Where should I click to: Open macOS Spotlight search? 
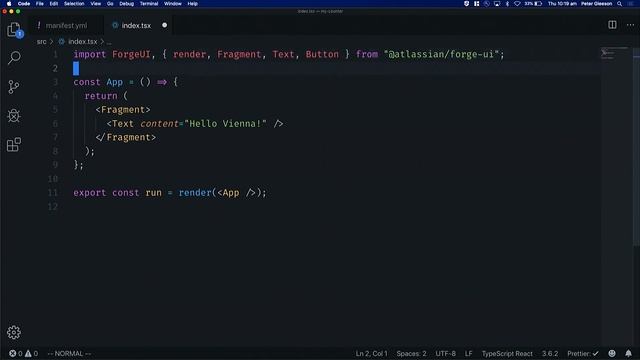coord(620,4)
